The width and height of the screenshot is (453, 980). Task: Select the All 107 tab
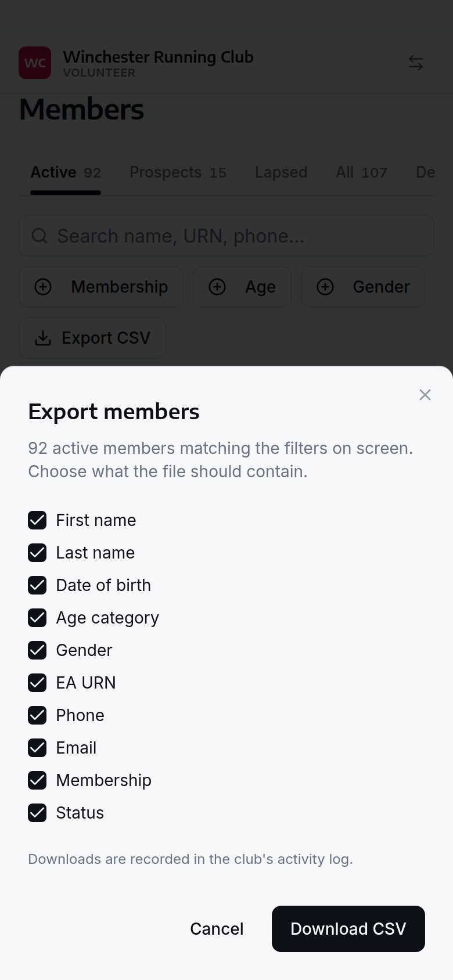point(361,172)
